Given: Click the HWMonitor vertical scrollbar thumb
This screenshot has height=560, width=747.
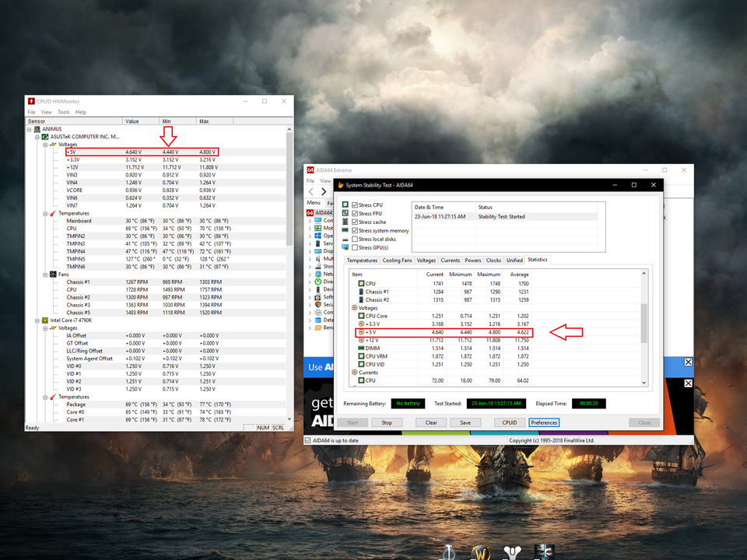Looking at the screenshot, I should click(289, 189).
